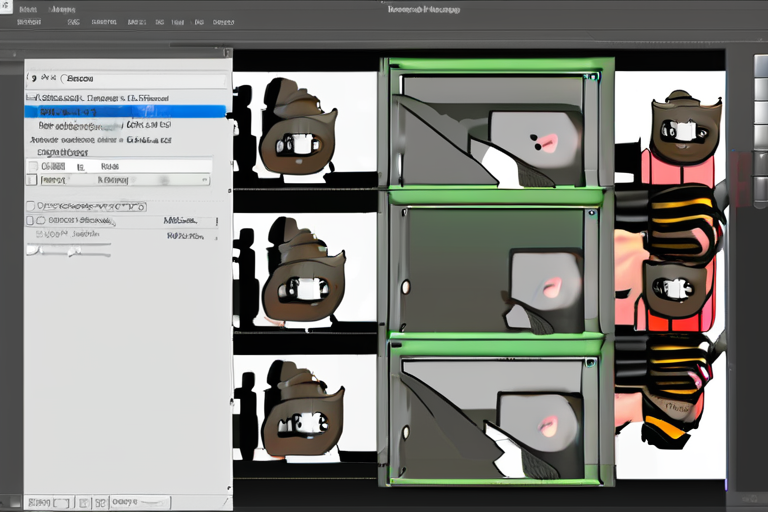Click the third small icon in the dialog's bottom bar

pos(83,500)
